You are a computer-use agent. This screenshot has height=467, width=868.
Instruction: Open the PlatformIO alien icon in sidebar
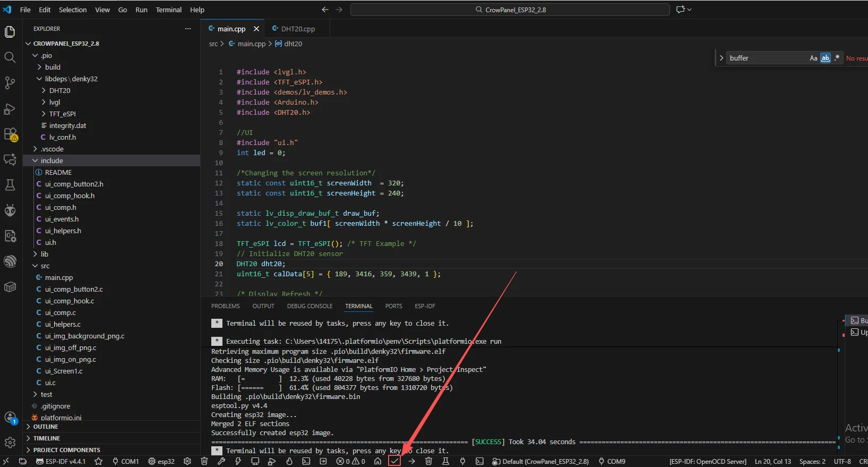tap(10, 210)
